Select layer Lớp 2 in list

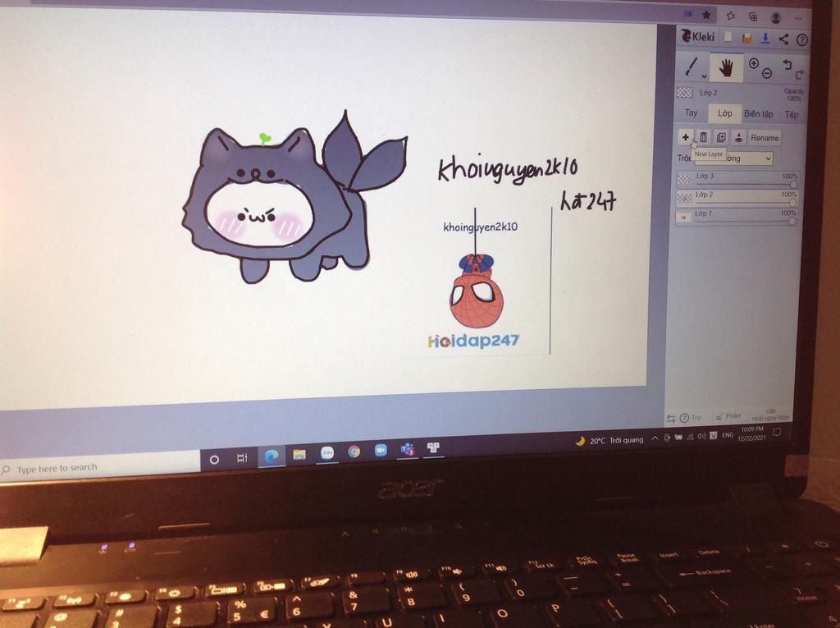(x=737, y=197)
